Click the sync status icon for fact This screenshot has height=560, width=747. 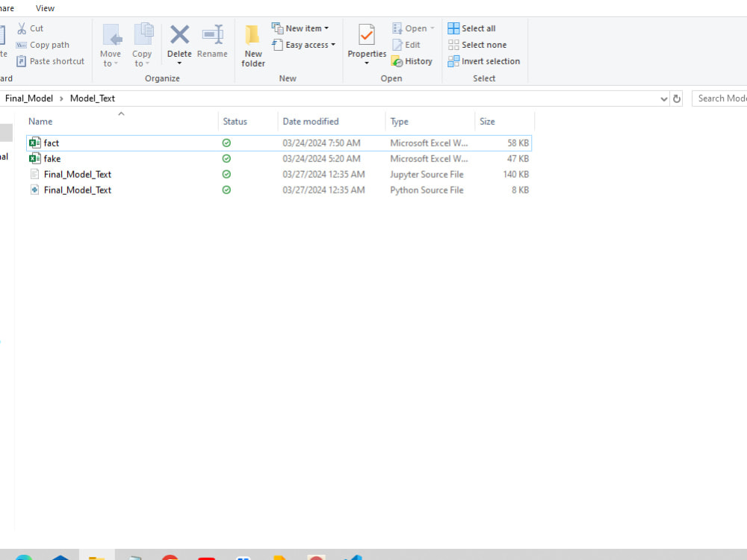pos(227,143)
